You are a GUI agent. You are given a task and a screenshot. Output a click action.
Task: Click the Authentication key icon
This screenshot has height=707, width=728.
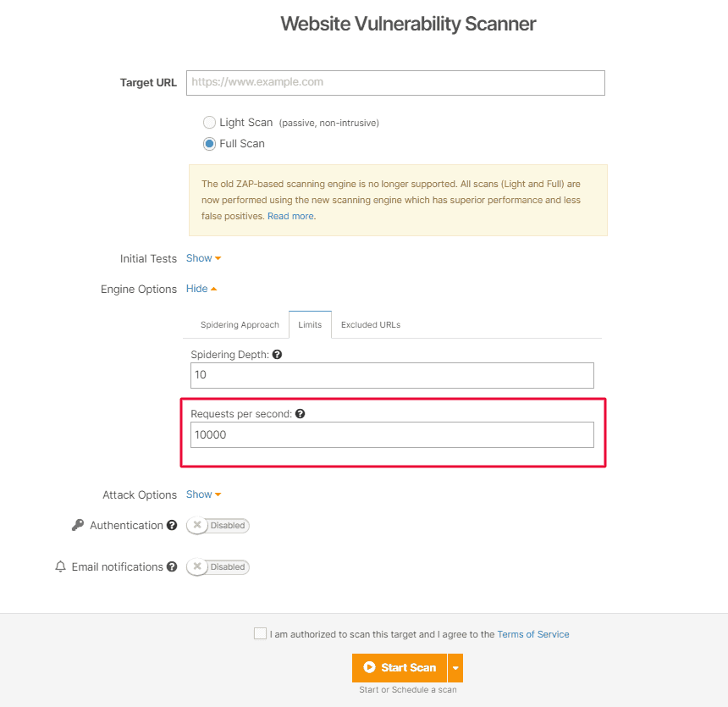[x=78, y=526]
